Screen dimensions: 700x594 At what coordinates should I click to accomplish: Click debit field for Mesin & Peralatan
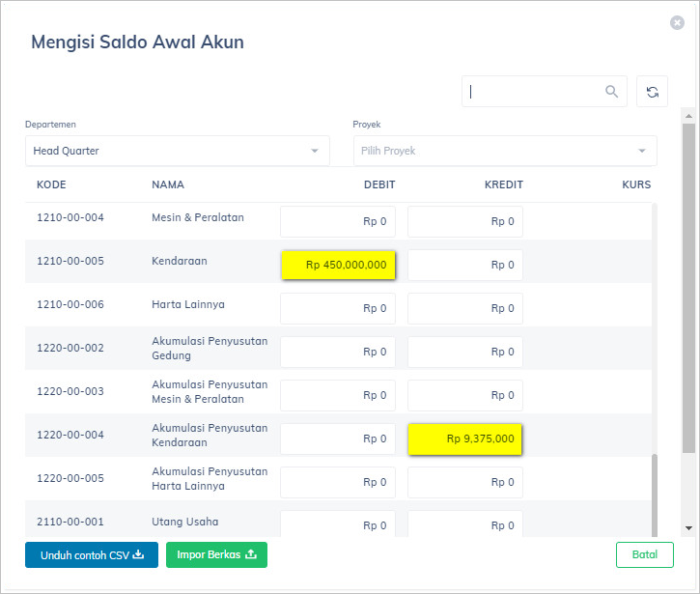click(338, 221)
